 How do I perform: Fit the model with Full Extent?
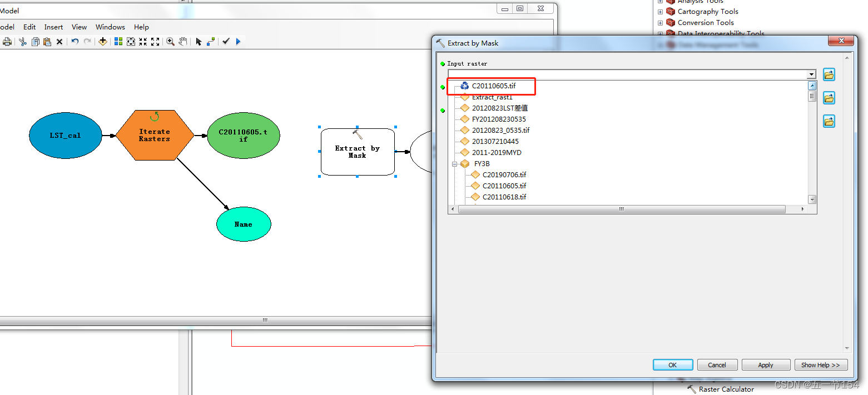pyautogui.click(x=131, y=42)
